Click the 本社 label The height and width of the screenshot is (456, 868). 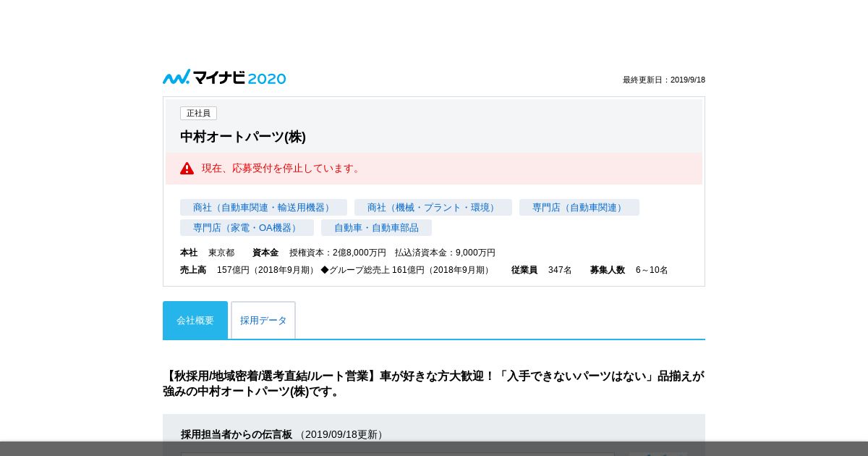coord(189,253)
